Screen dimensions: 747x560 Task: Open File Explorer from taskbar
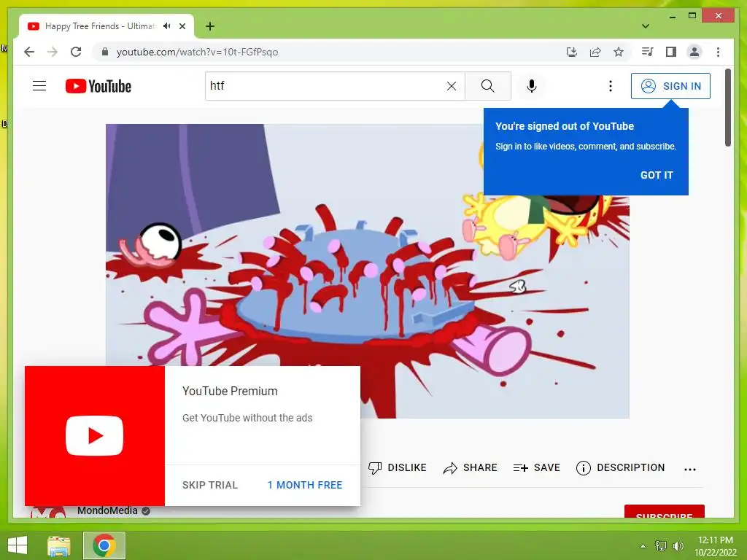(58, 545)
